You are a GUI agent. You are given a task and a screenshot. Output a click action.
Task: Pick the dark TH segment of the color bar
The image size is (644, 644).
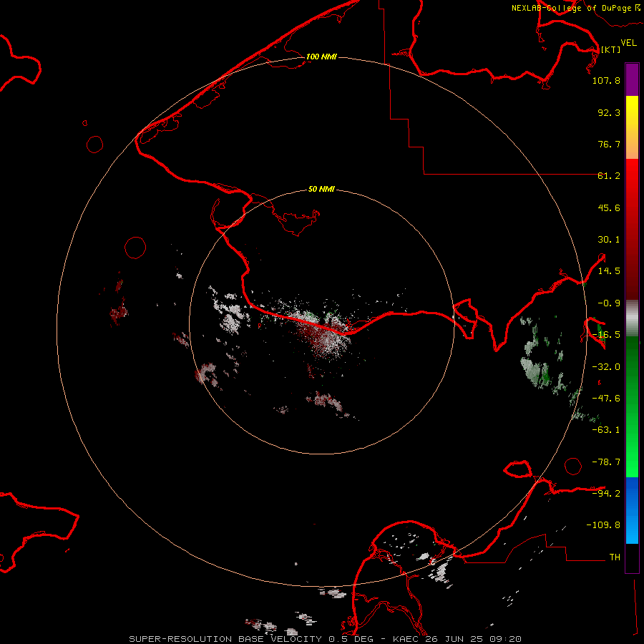(x=632, y=558)
